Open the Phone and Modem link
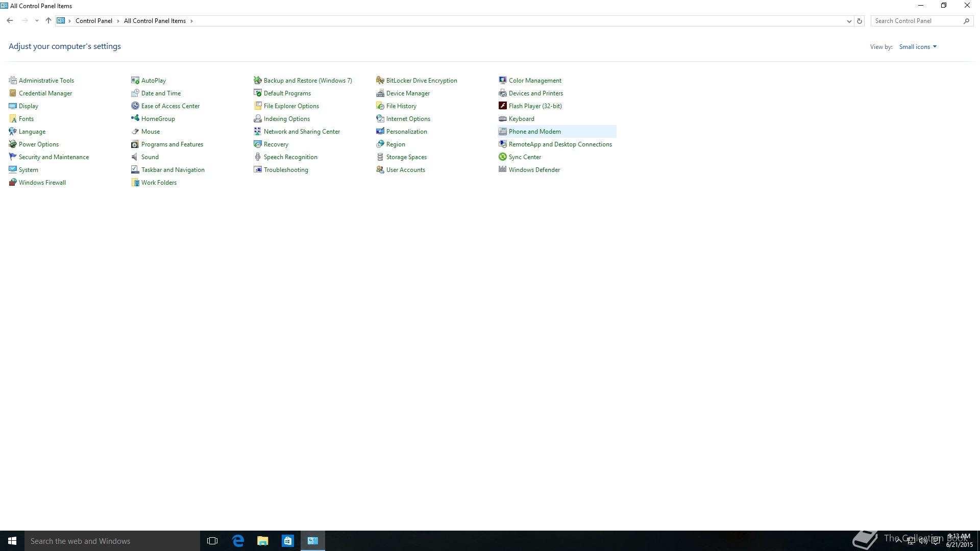Image resolution: width=980 pixels, height=551 pixels. pyautogui.click(x=535, y=132)
